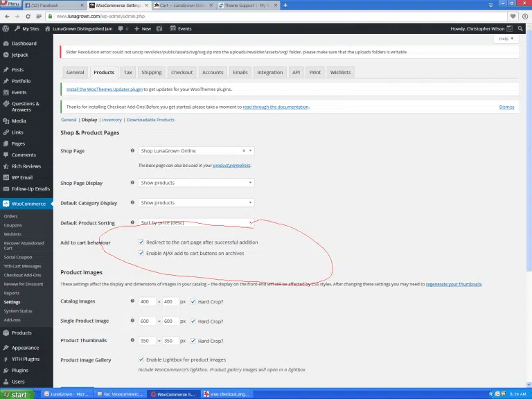Click Install the WooThemes Updater plugin link
This screenshot has height=399, width=532.
(x=105, y=89)
